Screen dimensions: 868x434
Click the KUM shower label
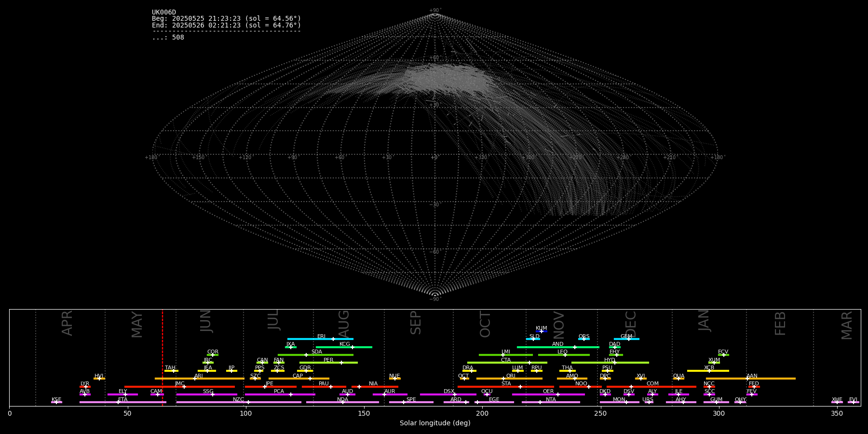coord(542,328)
